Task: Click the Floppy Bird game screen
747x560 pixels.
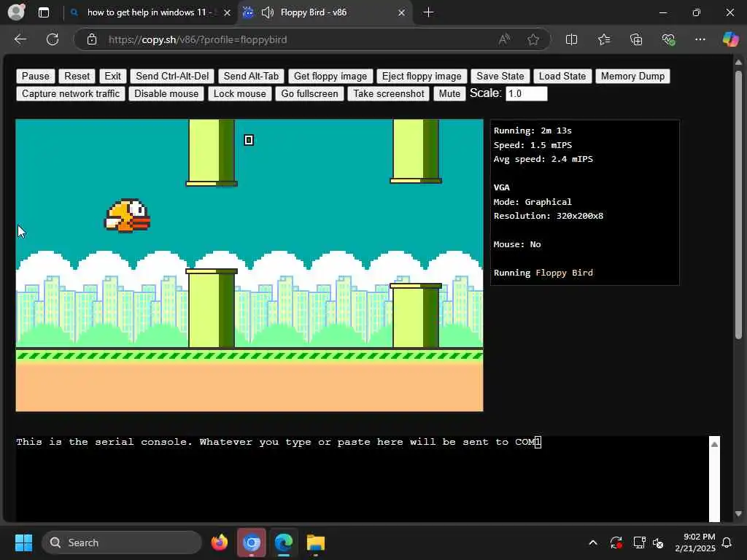Action: (249, 265)
